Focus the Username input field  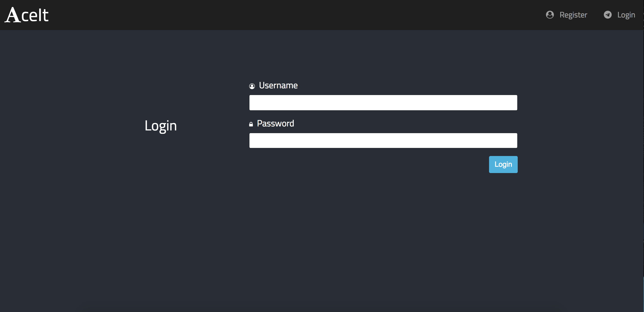(x=383, y=103)
